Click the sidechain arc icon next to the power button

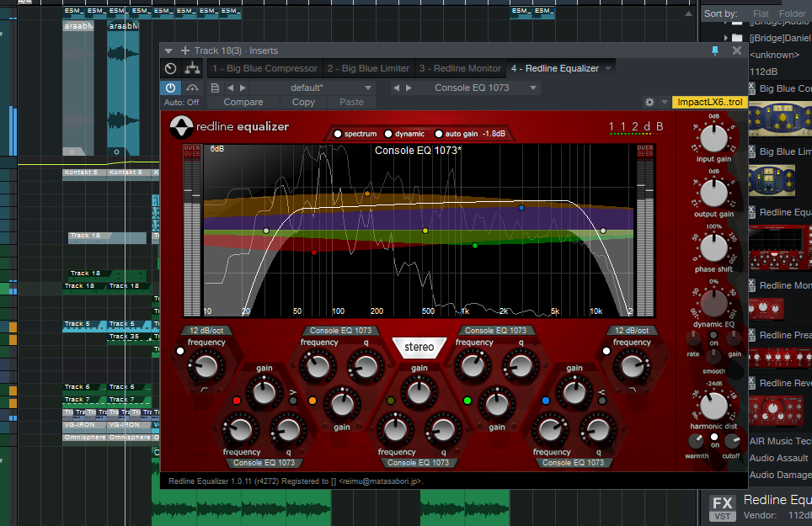(192, 88)
